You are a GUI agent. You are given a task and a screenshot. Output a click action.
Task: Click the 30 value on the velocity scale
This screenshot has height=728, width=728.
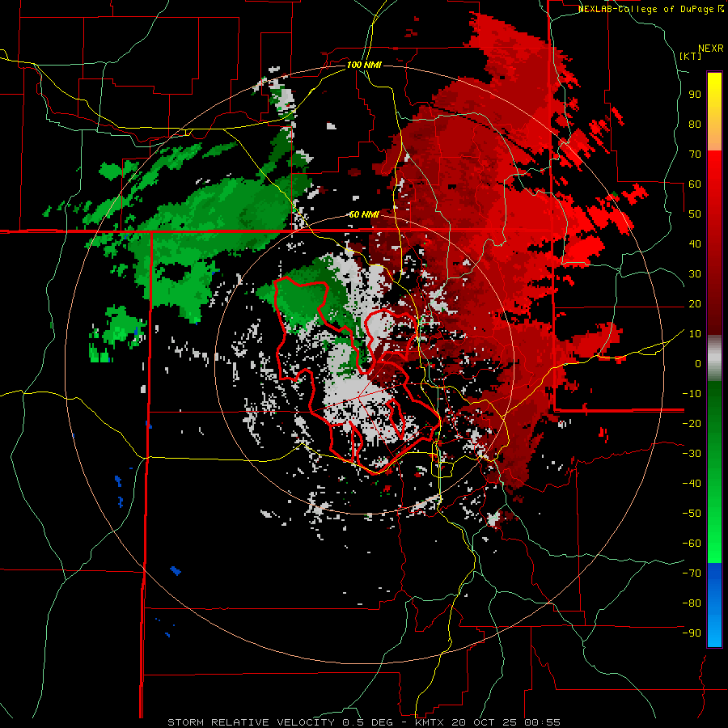click(695, 274)
